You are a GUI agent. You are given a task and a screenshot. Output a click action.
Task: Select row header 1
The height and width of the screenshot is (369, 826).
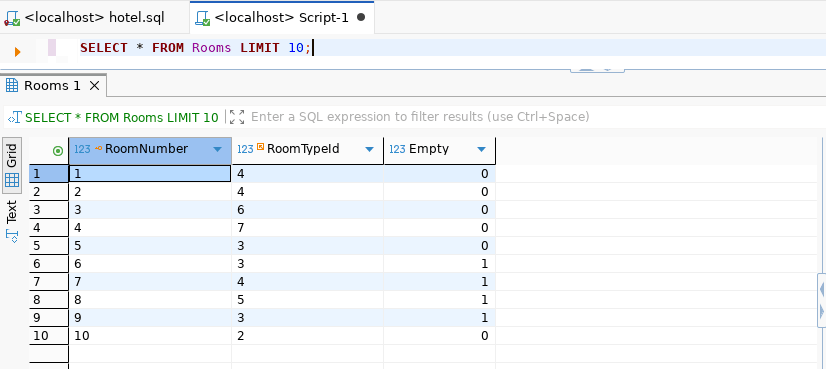coord(48,174)
